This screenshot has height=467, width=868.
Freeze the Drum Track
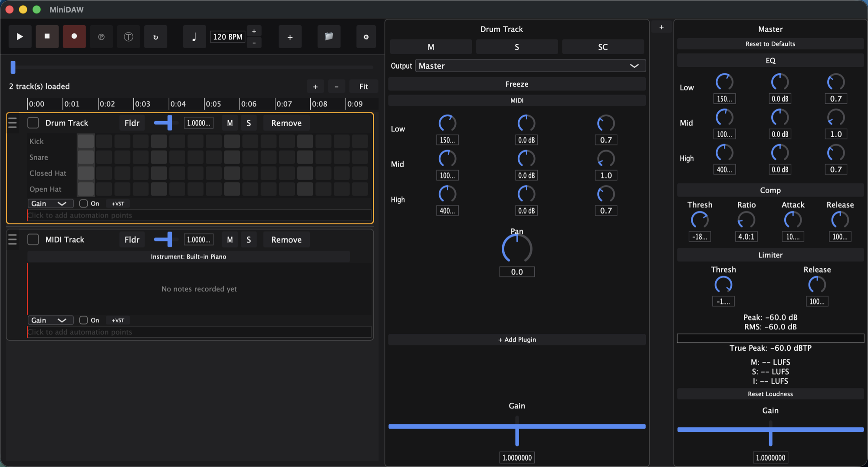(x=517, y=84)
